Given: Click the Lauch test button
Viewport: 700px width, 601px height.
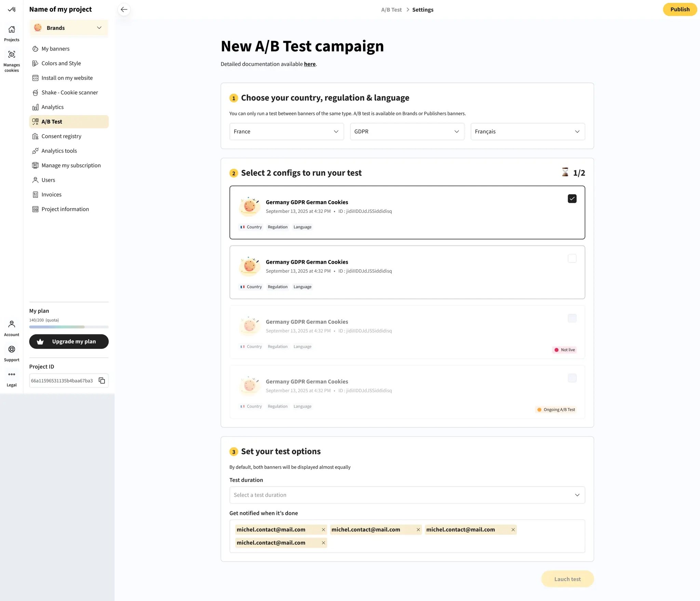Looking at the screenshot, I should click(x=567, y=579).
